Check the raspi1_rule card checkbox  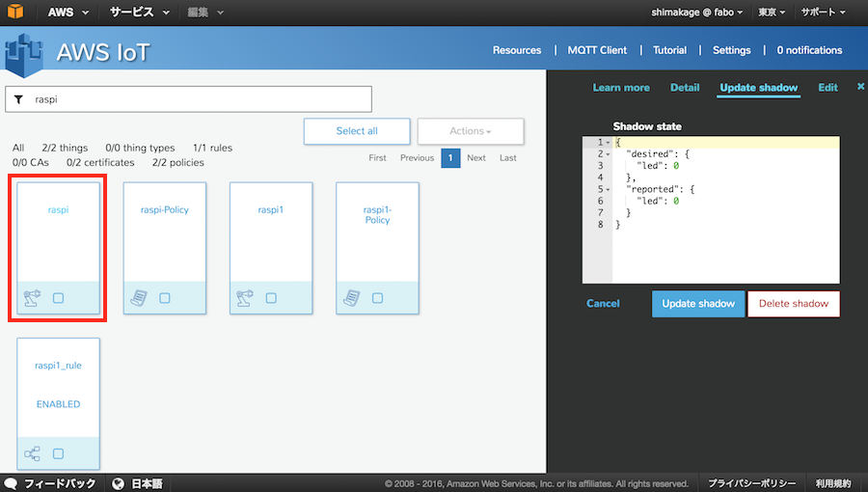pyautogui.click(x=59, y=453)
